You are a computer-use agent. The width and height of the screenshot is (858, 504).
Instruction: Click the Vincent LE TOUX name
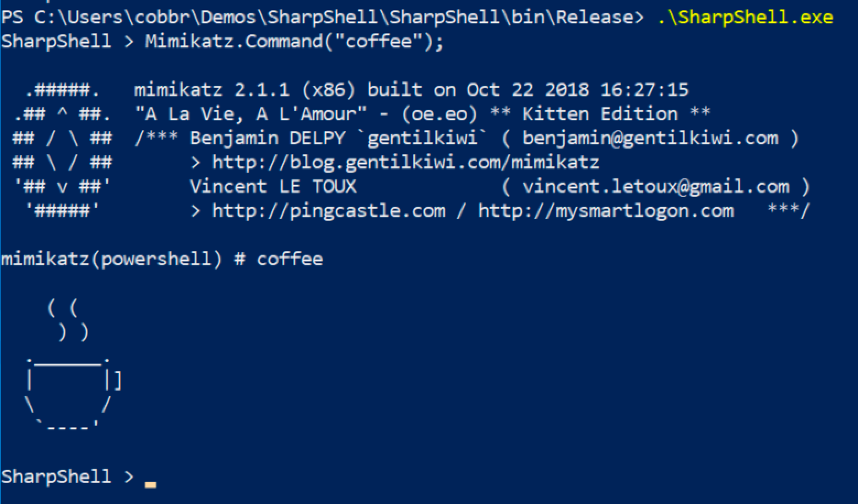click(x=273, y=187)
